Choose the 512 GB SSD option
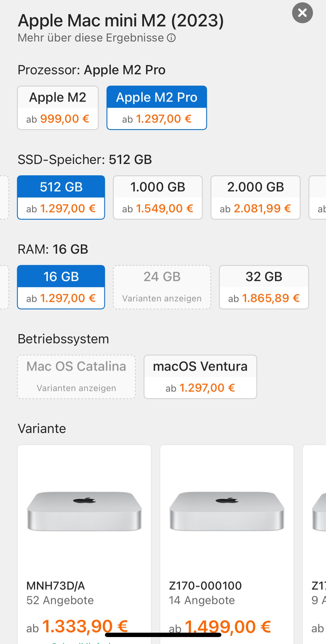 61,197
